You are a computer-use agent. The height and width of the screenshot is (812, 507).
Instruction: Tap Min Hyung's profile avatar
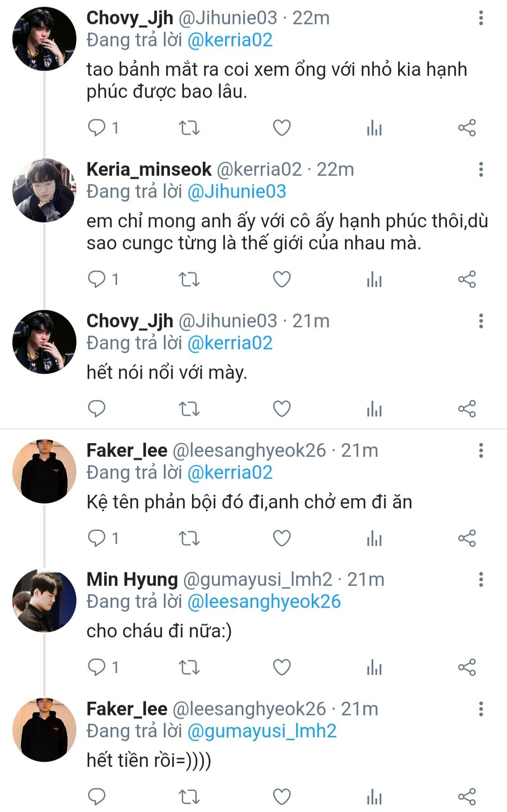tap(44, 601)
